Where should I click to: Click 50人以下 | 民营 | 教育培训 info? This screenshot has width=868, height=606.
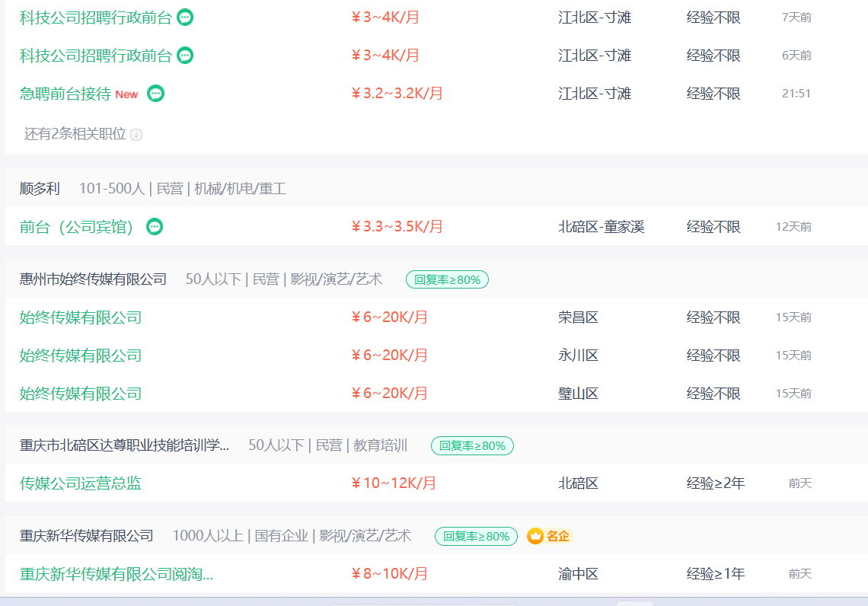[x=327, y=445]
